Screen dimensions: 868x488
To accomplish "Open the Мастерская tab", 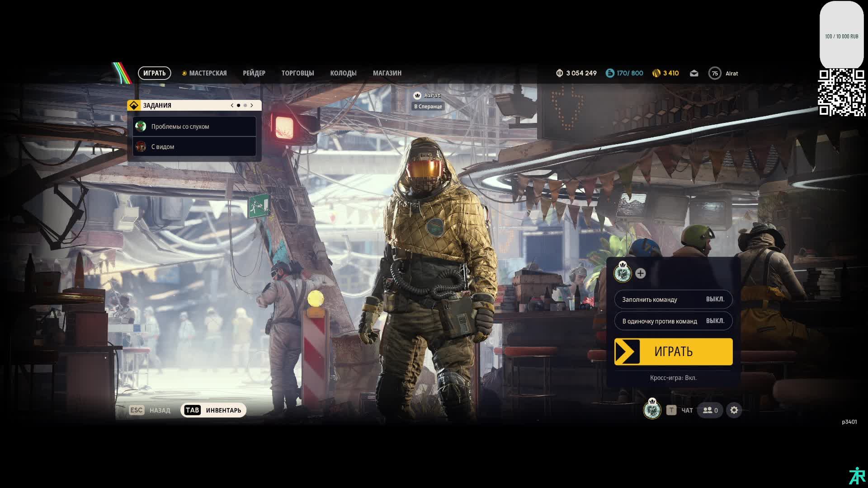I will (x=208, y=73).
